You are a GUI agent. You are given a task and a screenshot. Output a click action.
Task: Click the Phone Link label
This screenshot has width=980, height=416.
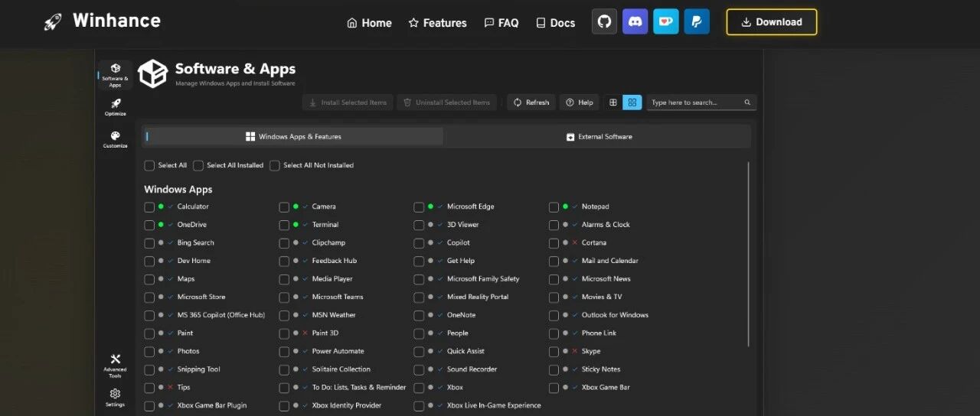(x=599, y=333)
